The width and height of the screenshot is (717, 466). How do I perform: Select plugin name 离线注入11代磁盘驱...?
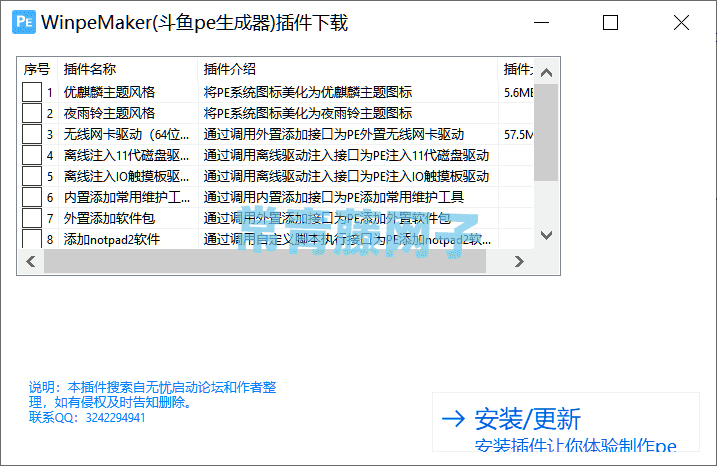[126, 155]
